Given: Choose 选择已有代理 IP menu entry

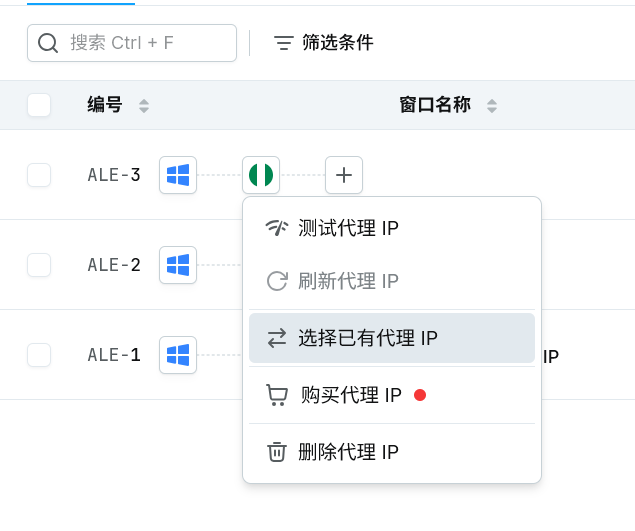Looking at the screenshot, I should (392, 338).
